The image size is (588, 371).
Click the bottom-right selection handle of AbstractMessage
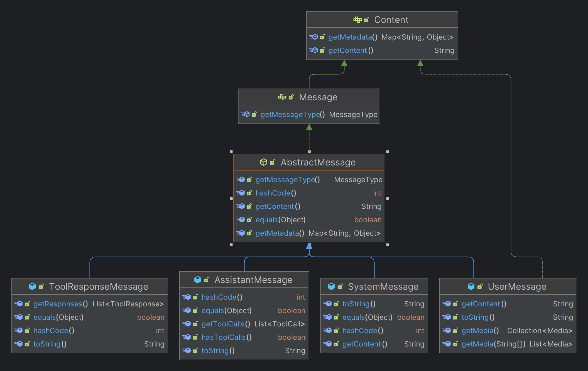pyautogui.click(x=388, y=245)
